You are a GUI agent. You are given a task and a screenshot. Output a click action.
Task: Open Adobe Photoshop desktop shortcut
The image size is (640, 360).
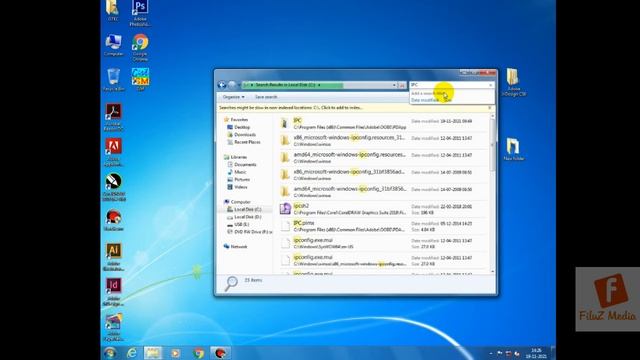point(140,13)
